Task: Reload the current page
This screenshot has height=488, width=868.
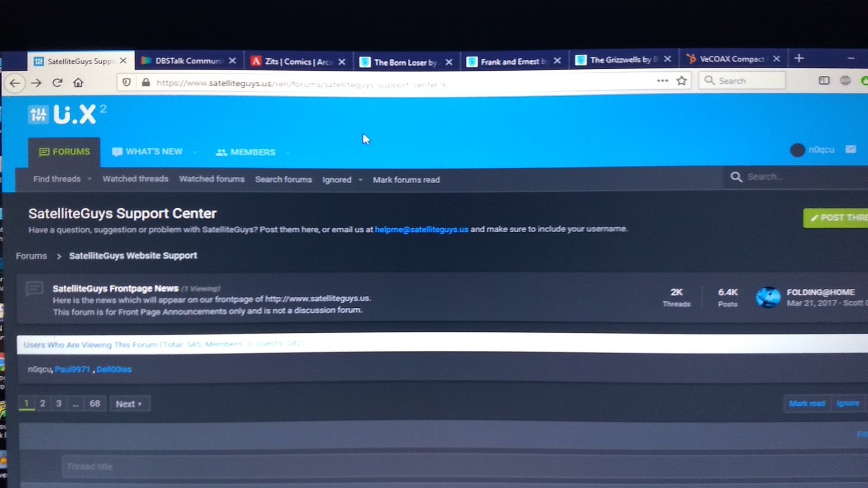Action: 57,83
